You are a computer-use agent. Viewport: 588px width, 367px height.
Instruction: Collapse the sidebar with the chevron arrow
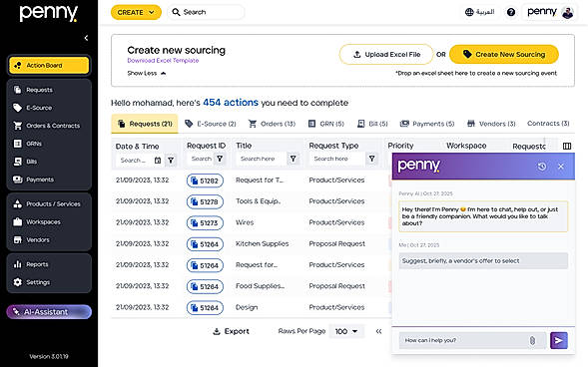(x=86, y=38)
